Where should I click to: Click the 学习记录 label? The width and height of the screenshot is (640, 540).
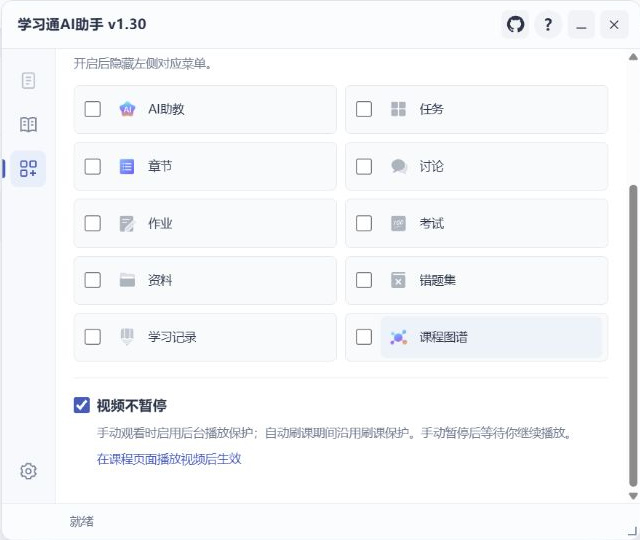click(172, 337)
